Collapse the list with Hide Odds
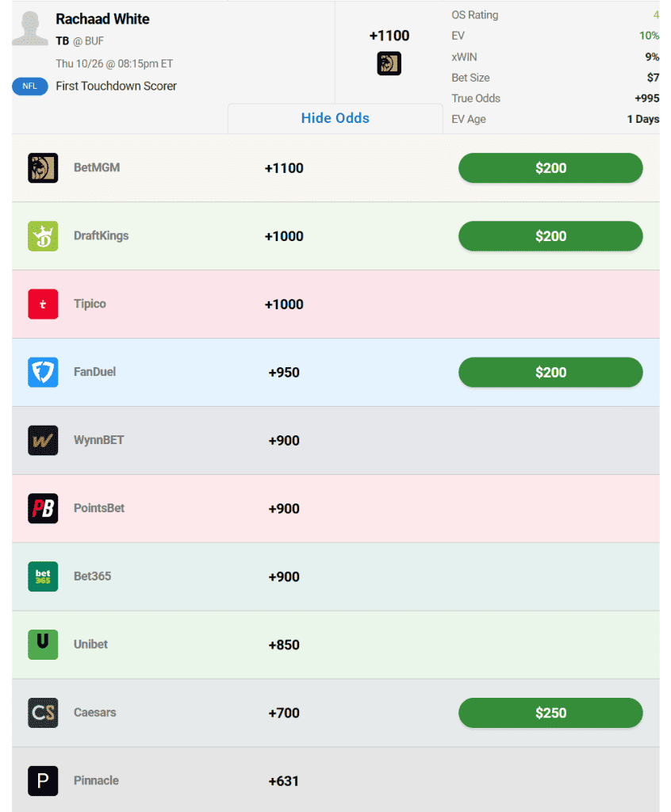Viewport: 671px width, 812px height. pyautogui.click(x=335, y=118)
